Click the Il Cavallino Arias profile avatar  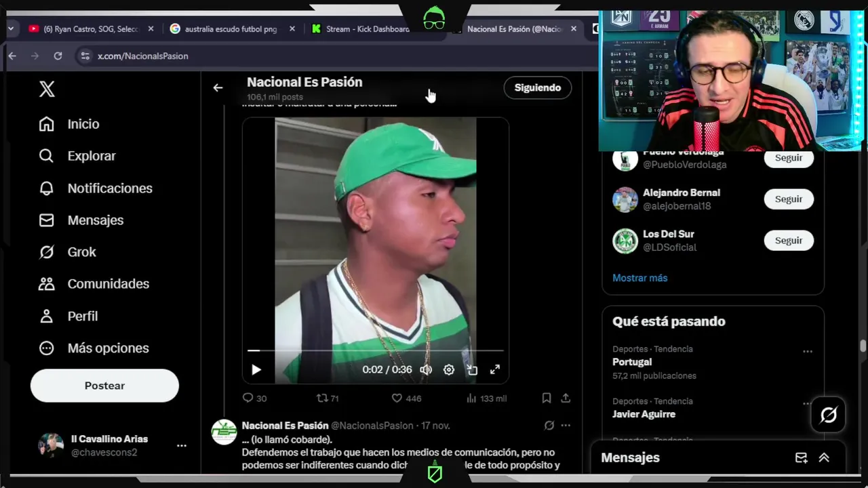coord(51,445)
